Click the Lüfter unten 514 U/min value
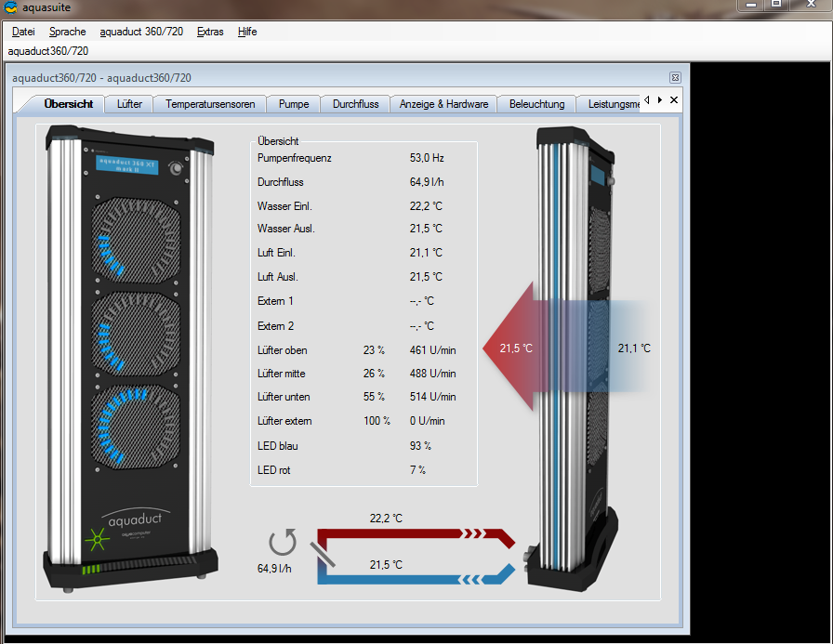 click(x=432, y=397)
